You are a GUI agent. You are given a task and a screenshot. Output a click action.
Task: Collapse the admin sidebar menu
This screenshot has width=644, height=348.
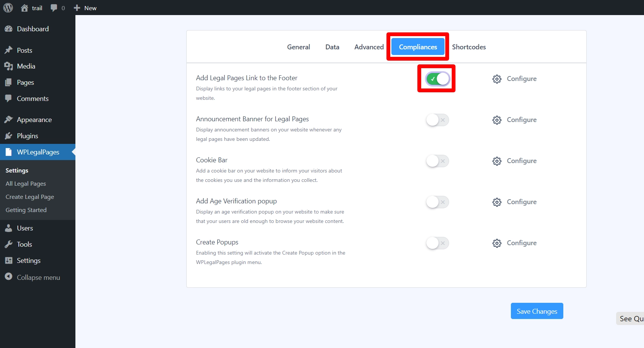pyautogui.click(x=9, y=277)
